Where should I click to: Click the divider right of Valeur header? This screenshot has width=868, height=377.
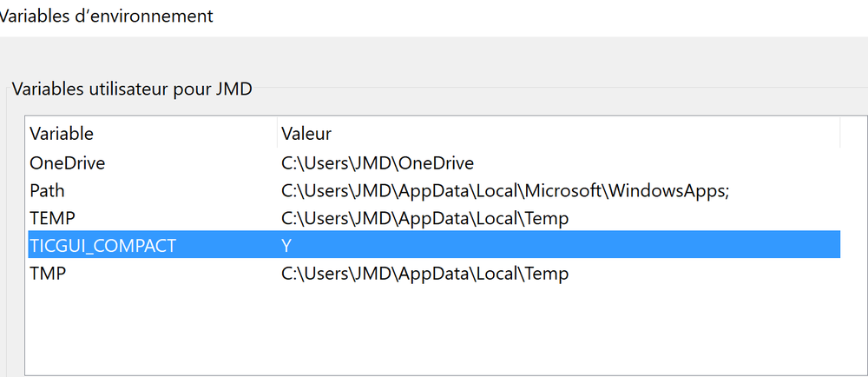coord(840,134)
